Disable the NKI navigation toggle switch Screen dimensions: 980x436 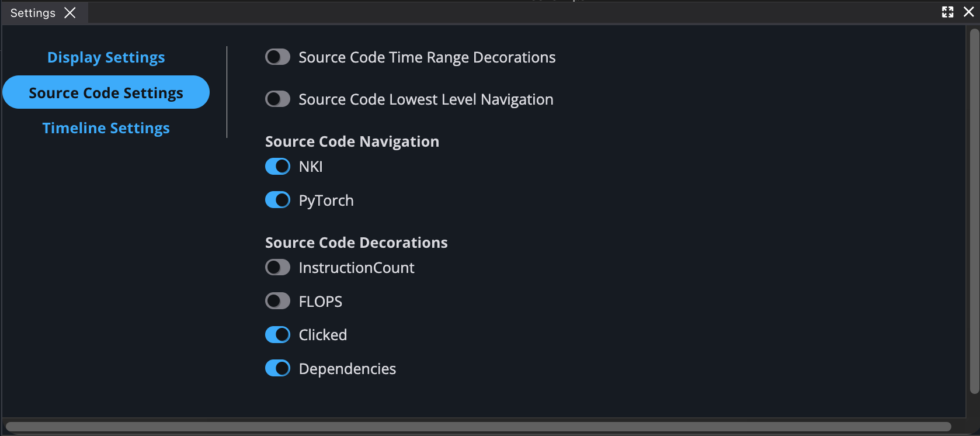click(x=277, y=167)
